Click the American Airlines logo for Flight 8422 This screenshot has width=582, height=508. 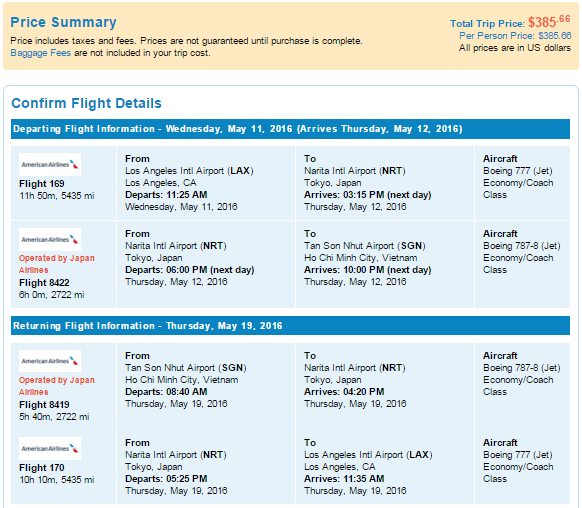(50, 239)
